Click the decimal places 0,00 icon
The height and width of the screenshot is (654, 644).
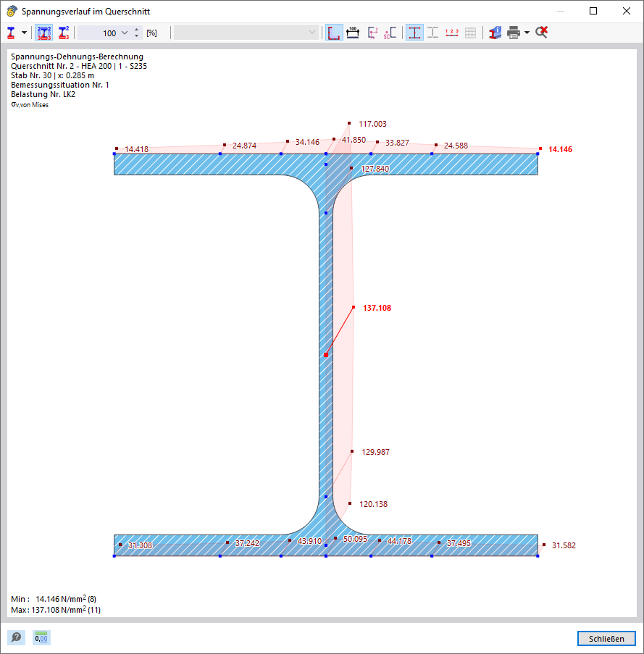coord(41,637)
